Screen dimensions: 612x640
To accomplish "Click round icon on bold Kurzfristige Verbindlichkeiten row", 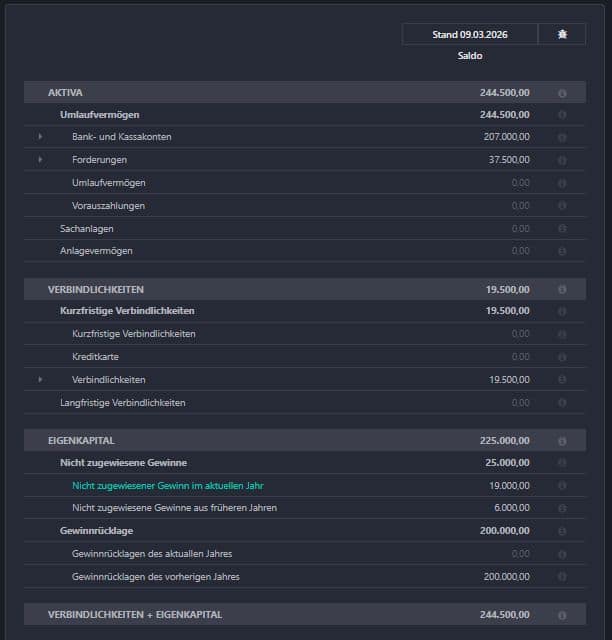I will [562, 311].
